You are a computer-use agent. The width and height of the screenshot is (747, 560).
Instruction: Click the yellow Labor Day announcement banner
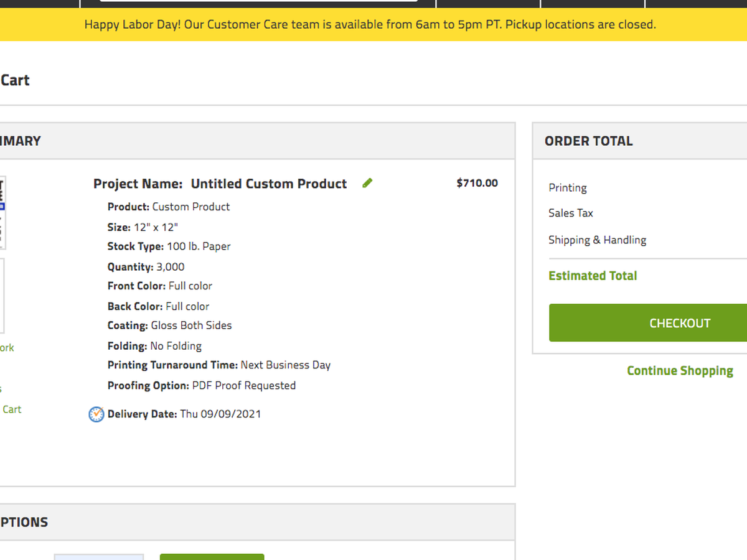(370, 25)
